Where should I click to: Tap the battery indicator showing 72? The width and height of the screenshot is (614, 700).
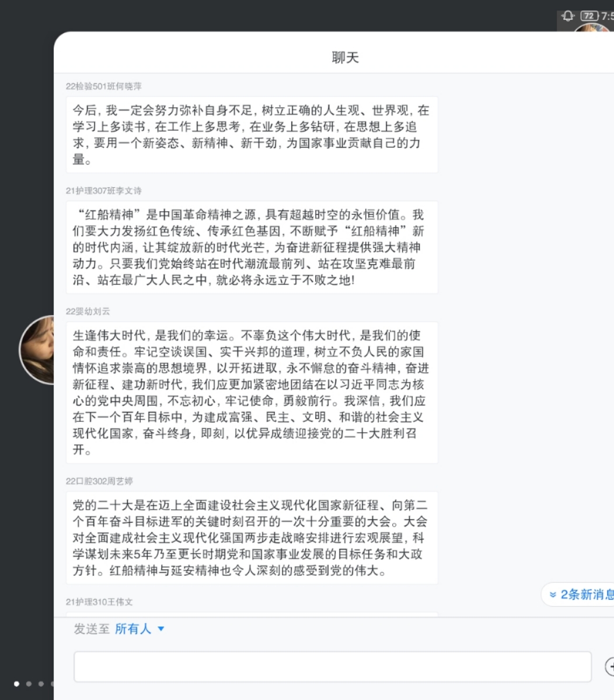point(589,16)
